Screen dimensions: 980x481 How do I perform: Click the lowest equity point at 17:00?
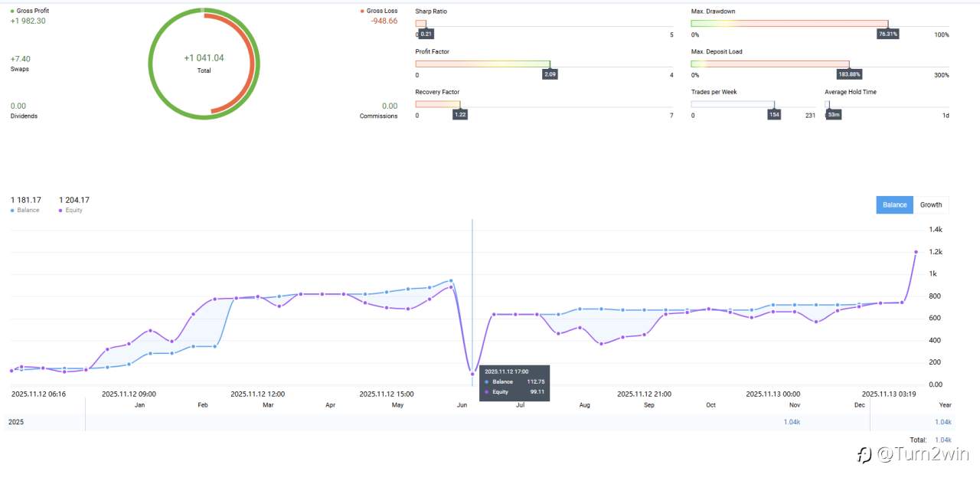(472, 374)
